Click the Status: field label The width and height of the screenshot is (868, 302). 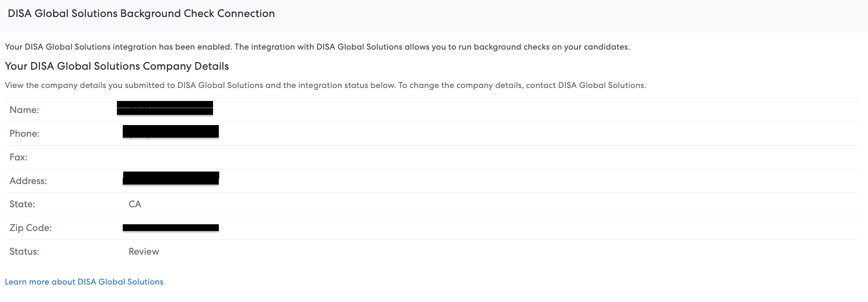(25, 252)
